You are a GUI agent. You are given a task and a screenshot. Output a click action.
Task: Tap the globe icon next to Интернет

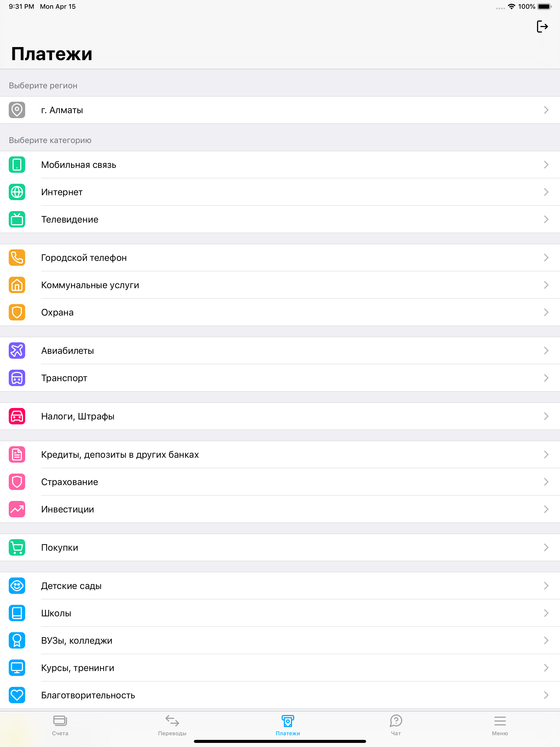[17, 192]
